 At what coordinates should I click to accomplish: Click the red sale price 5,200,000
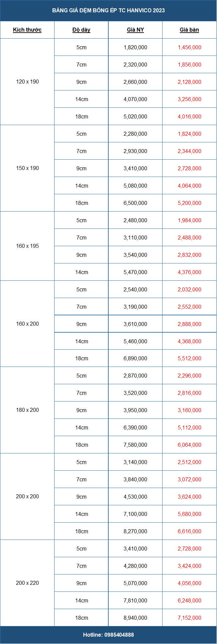pos(189,203)
